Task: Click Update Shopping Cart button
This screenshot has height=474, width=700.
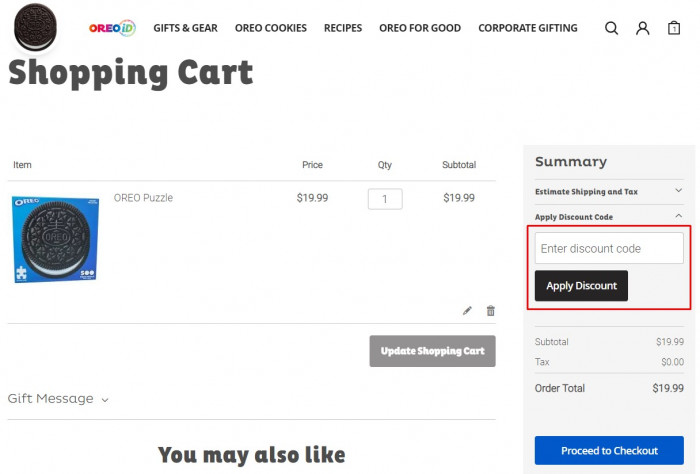Action: [x=432, y=351]
